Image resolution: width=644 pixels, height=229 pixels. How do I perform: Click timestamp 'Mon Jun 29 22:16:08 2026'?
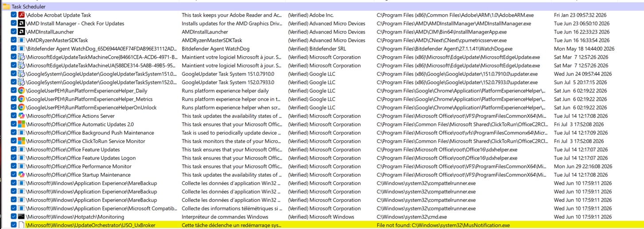point(583,167)
